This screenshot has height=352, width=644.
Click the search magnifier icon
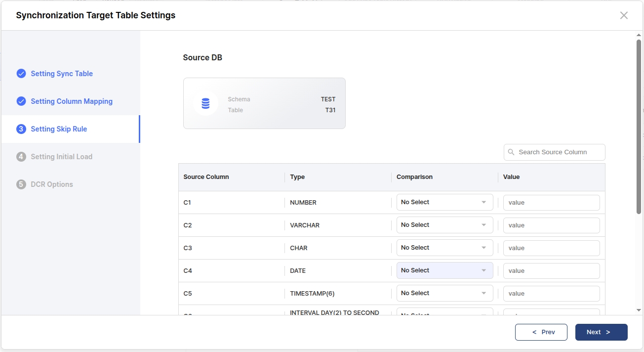click(x=511, y=152)
